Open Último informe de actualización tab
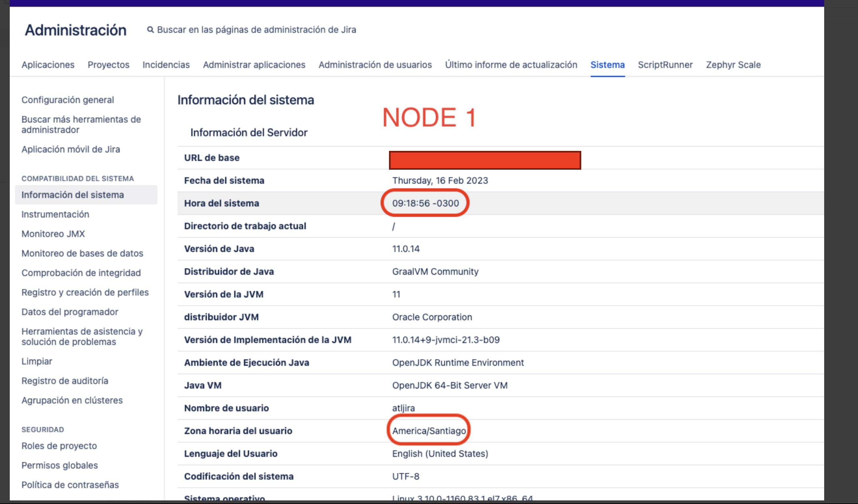This screenshot has width=858, height=504. tap(511, 65)
